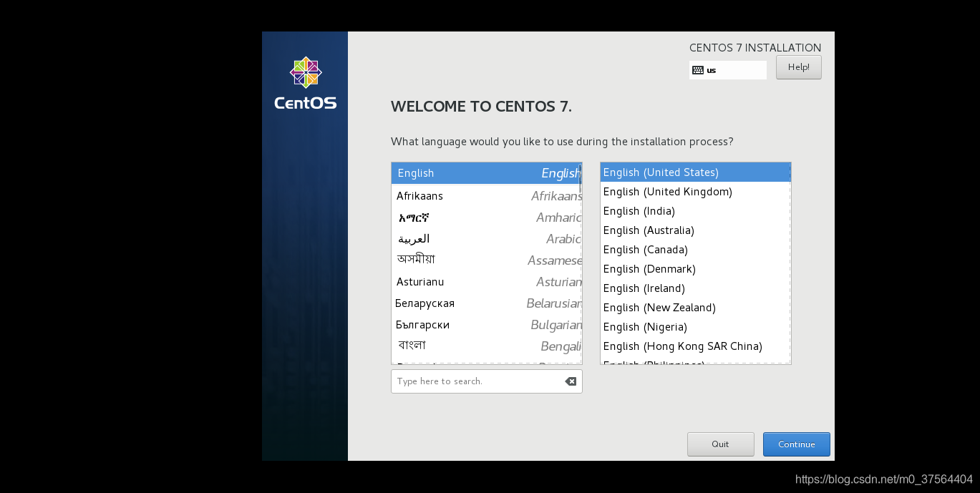Open the Help! button
The width and height of the screenshot is (980, 493).
click(798, 67)
